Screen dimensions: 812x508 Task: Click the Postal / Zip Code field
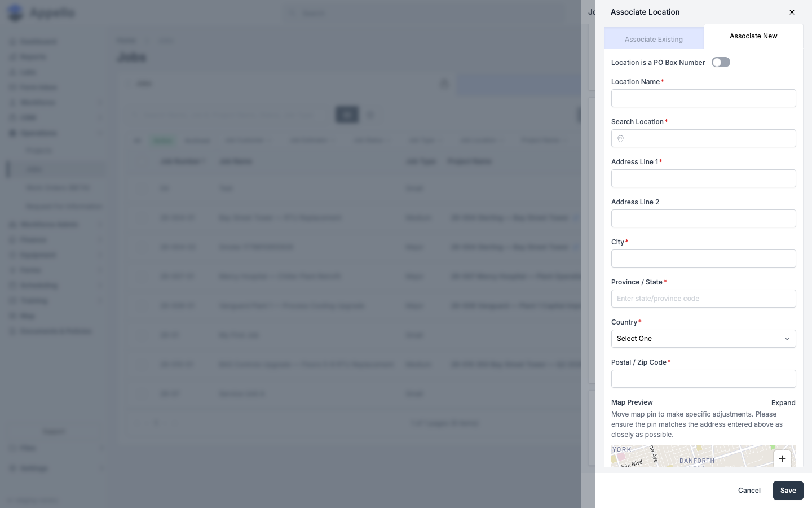click(x=704, y=379)
